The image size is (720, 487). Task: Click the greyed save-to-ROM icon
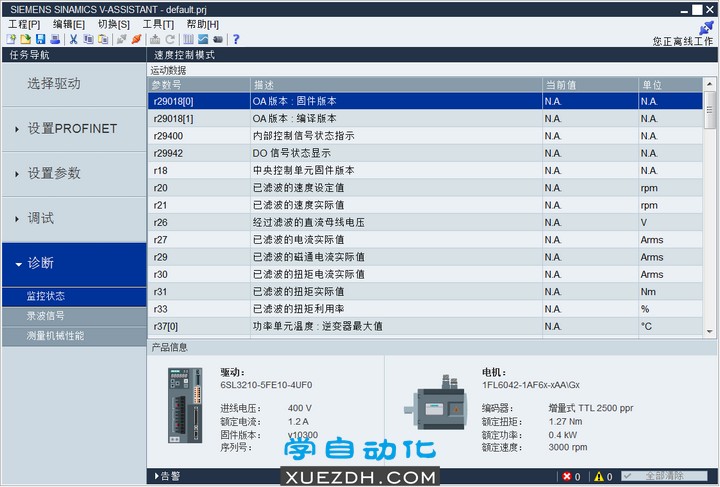(155, 39)
